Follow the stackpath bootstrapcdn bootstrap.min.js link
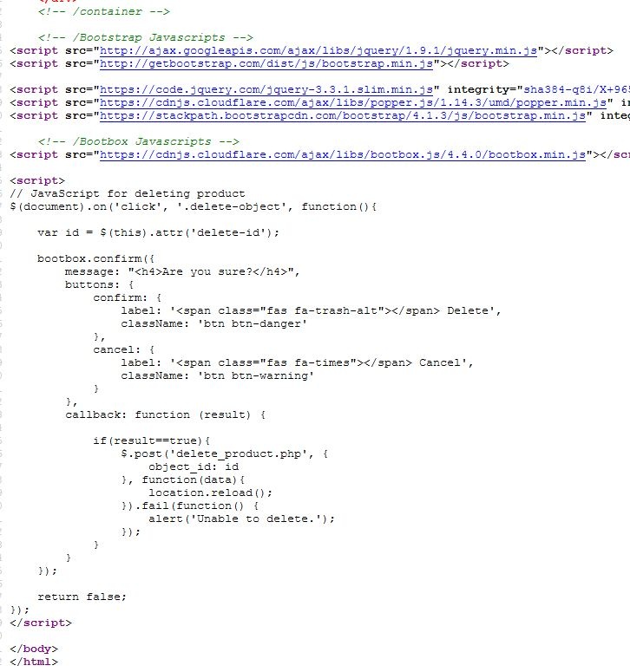Screen dimensions: 630x672 [343, 115]
